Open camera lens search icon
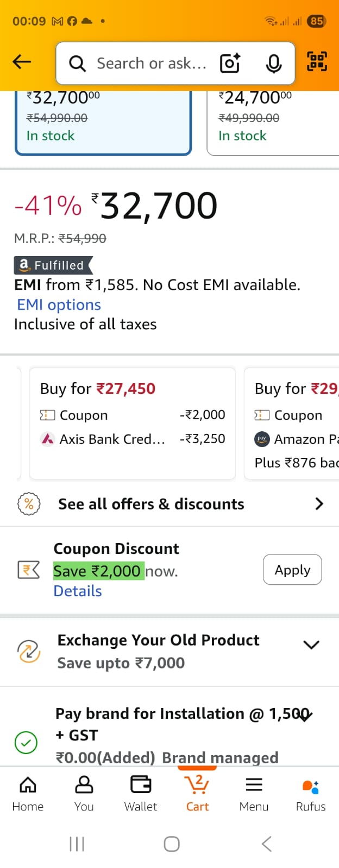Viewport: 339px width, 868px height. pos(230,63)
